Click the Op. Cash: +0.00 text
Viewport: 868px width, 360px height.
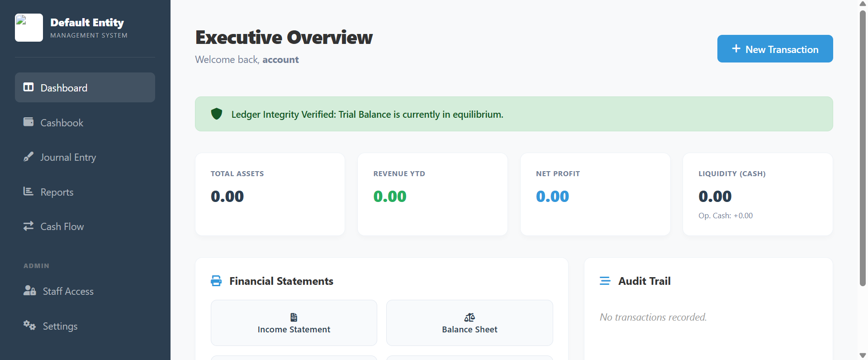pyautogui.click(x=726, y=216)
